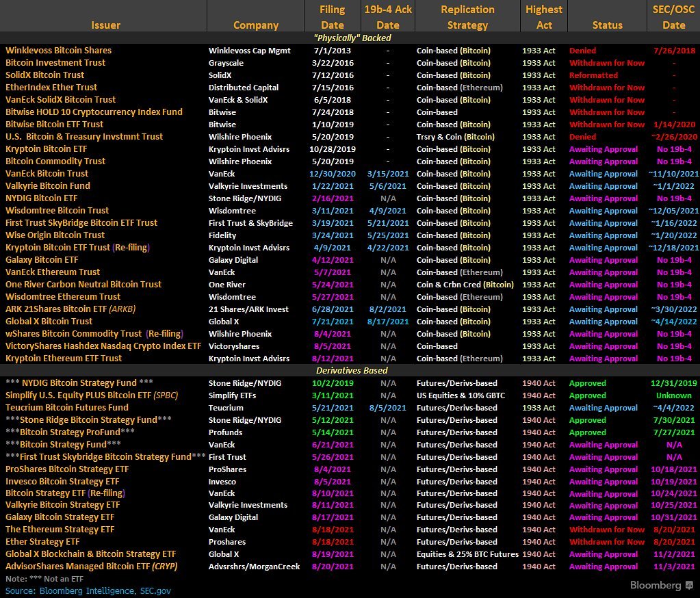Select VanEck Ethereum Trust issuer
Image resolution: width=700 pixels, height=598 pixels.
[53, 272]
